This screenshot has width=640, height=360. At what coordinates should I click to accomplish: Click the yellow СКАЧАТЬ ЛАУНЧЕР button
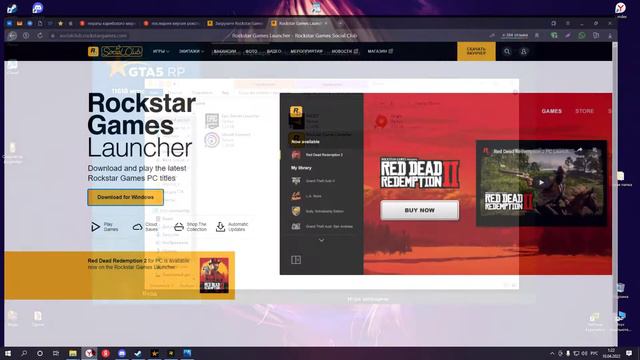pos(476,51)
